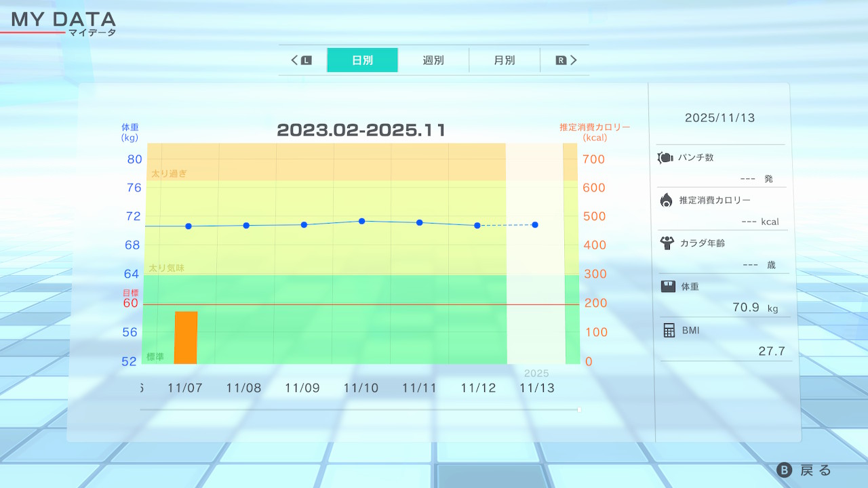The image size is (868, 488).
Task: Switch to the 週別 weekly tab
Action: pyautogui.click(x=433, y=60)
